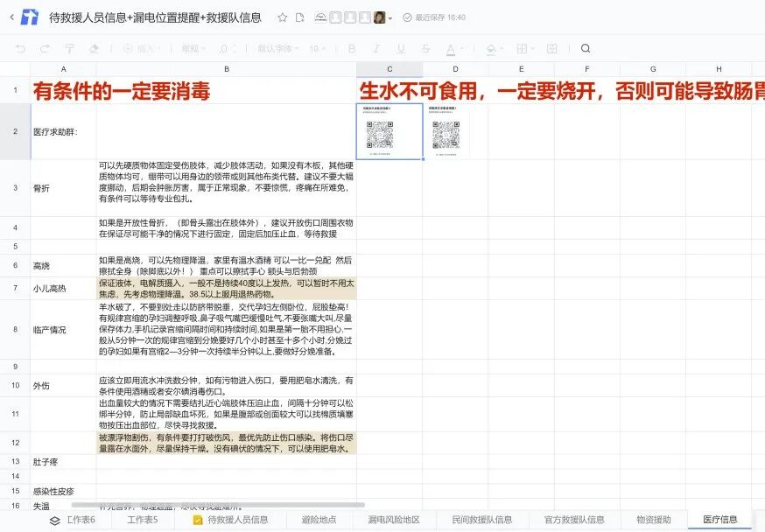Select the cell labeled 感染性皮疹
Screen dimensions: 765x532
point(63,491)
